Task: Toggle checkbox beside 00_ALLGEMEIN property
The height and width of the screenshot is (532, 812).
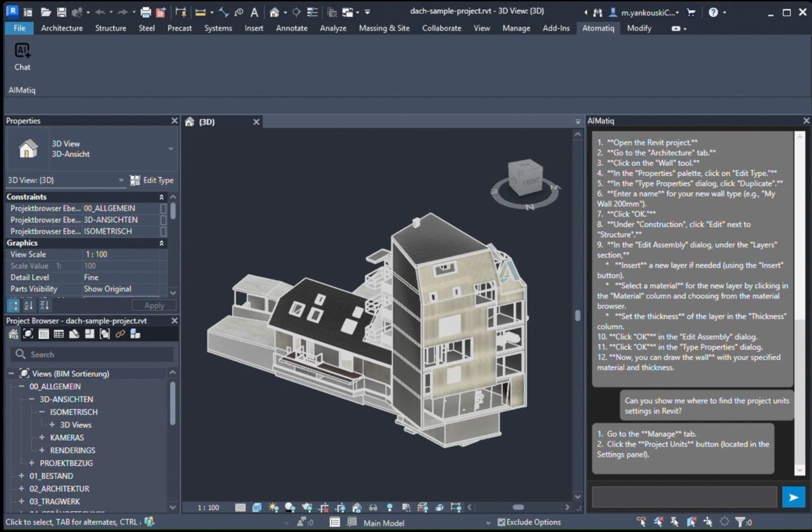Action: pos(164,208)
